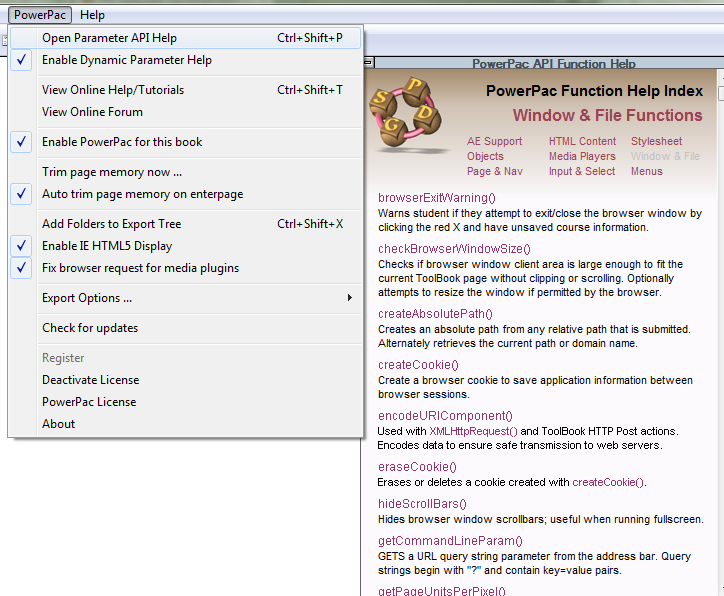Click the help panel vertical scrollbar
Image resolution: width=724 pixels, height=596 pixels.
pyautogui.click(x=721, y=332)
